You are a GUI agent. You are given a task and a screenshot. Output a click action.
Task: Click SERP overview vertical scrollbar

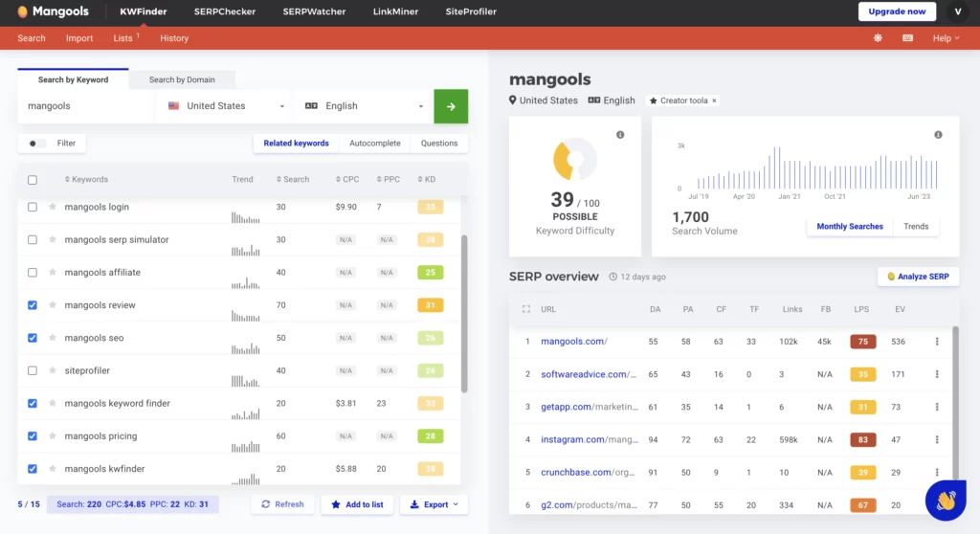pos(955,401)
